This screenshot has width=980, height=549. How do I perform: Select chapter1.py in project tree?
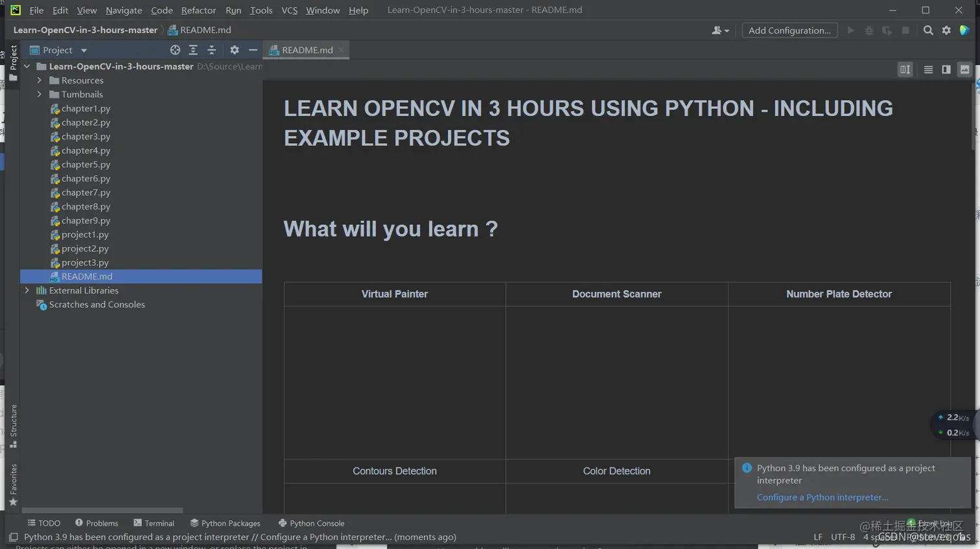pos(86,108)
